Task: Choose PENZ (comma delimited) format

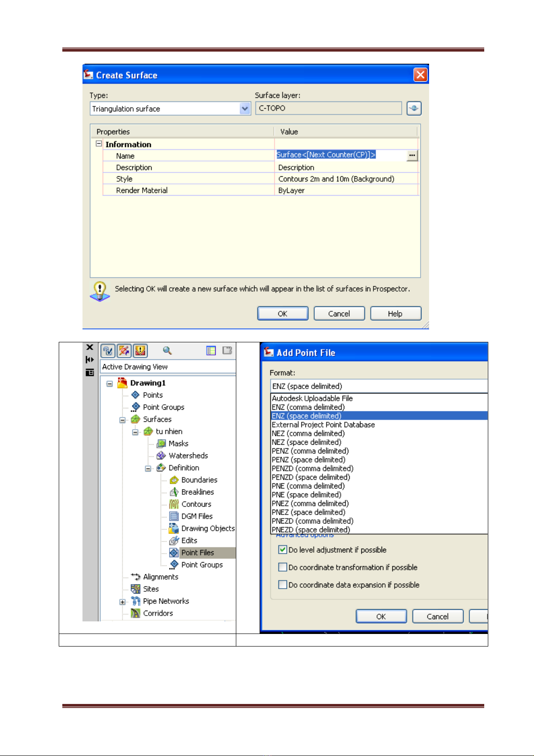Action: point(379,451)
